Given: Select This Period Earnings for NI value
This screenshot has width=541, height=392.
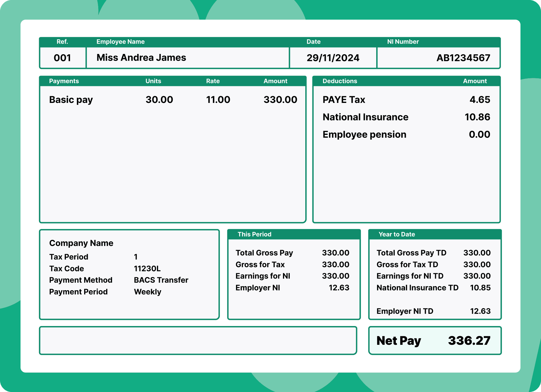Looking at the screenshot, I should 335,276.
